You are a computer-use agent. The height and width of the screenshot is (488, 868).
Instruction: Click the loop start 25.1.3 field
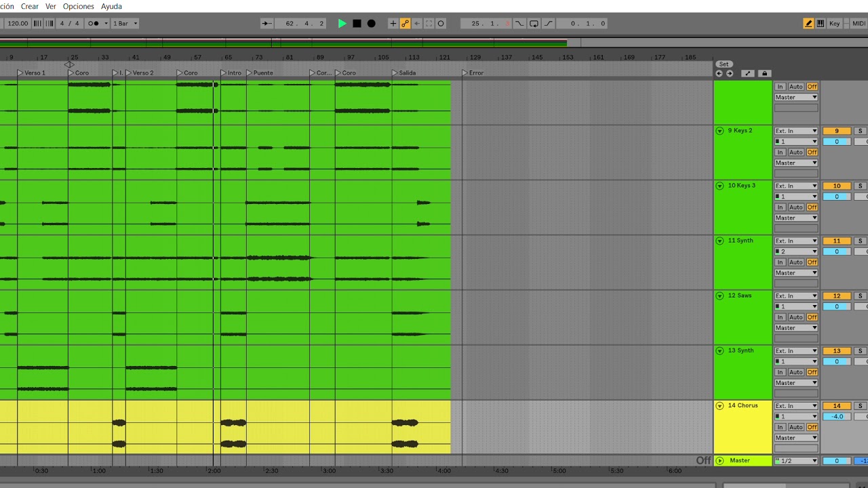486,23
